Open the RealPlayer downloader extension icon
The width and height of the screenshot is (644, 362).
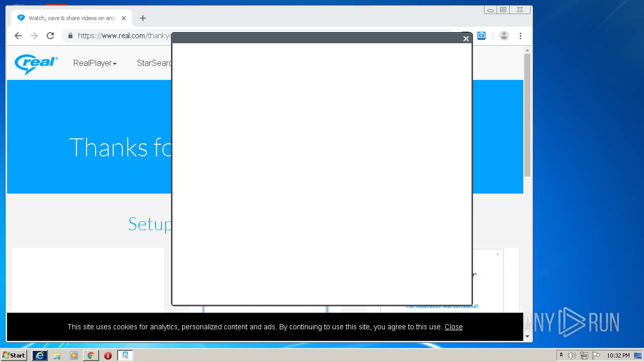pos(481,36)
